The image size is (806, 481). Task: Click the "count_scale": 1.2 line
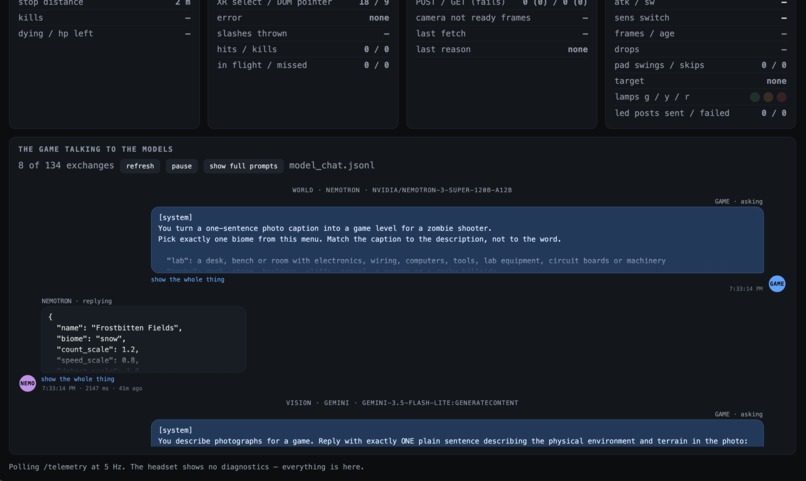click(98, 349)
